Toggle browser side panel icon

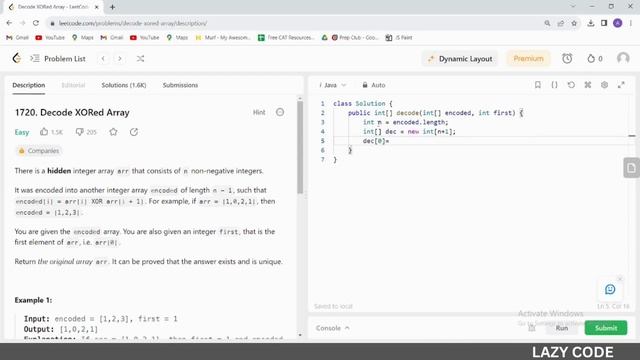[604, 23]
